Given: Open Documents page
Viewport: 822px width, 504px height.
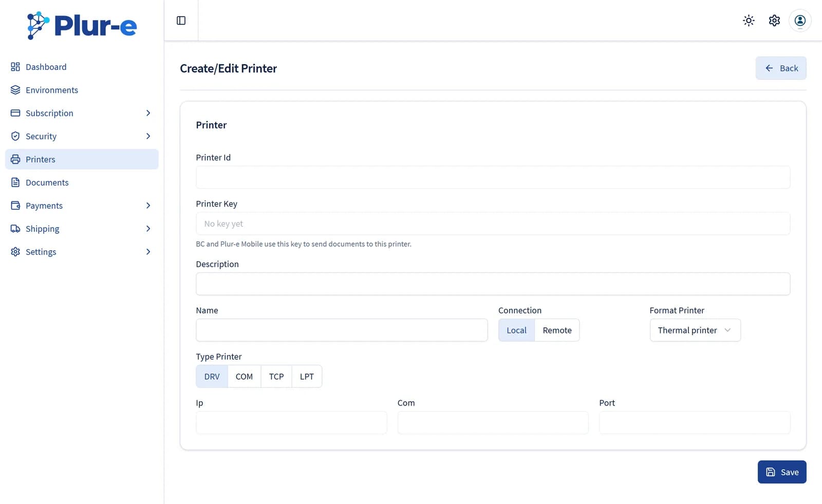Looking at the screenshot, I should [82, 182].
